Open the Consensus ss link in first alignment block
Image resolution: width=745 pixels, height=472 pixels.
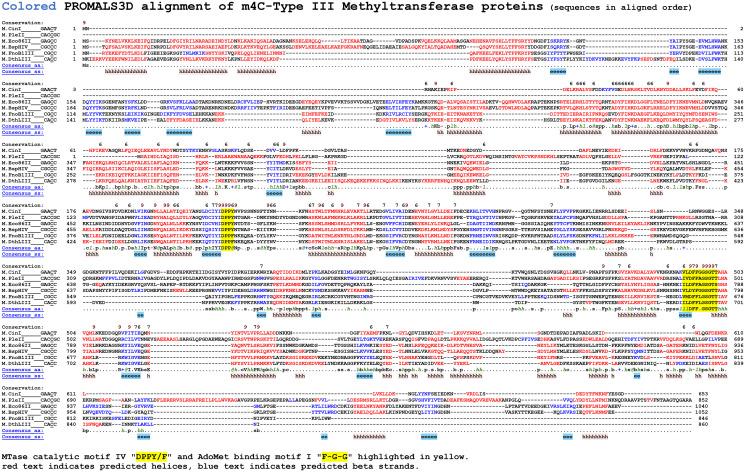23,72
